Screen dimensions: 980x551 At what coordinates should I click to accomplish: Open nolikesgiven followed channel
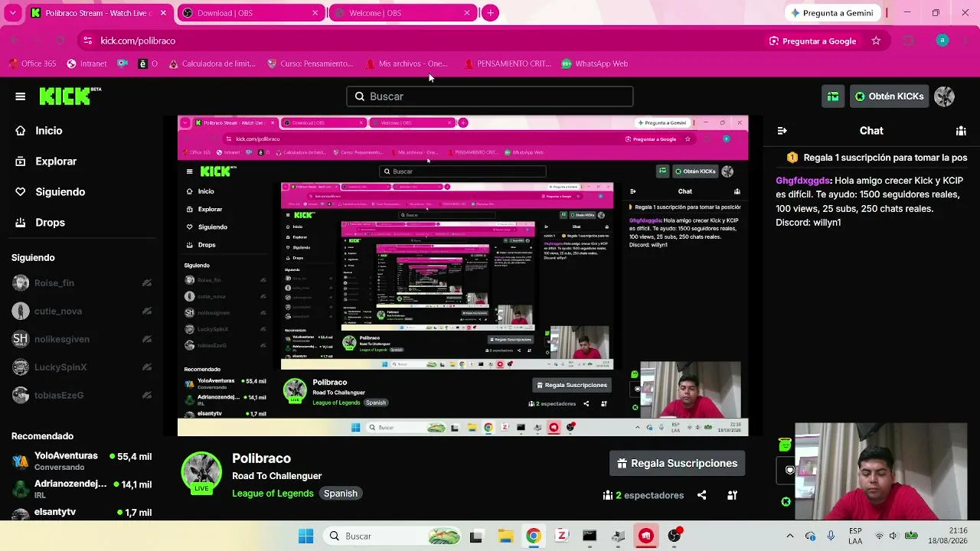(x=82, y=339)
